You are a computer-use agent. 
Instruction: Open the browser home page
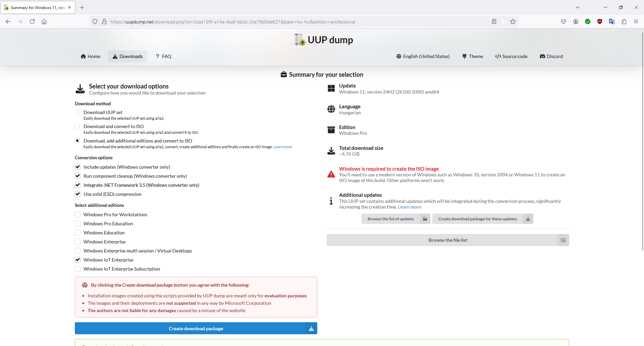[44, 21]
